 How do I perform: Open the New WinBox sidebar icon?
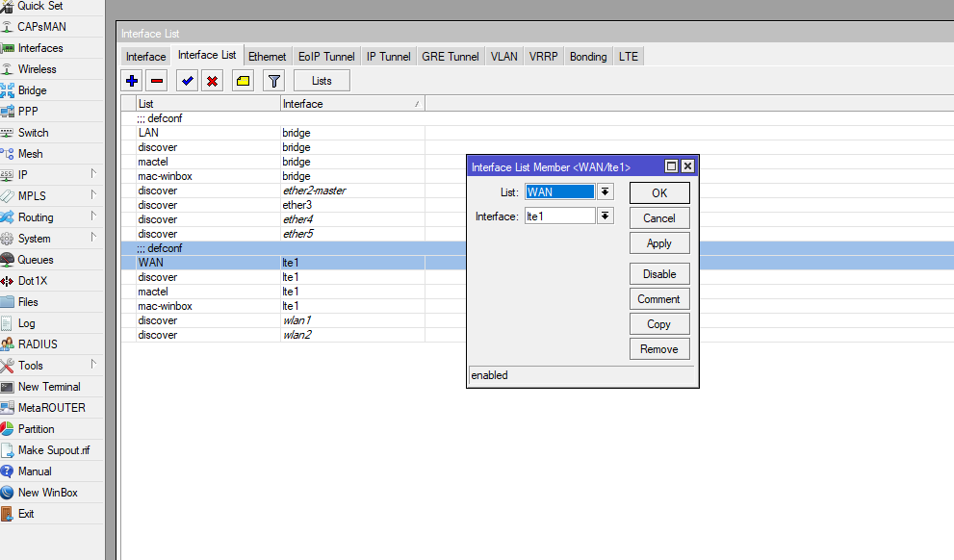(x=8, y=493)
